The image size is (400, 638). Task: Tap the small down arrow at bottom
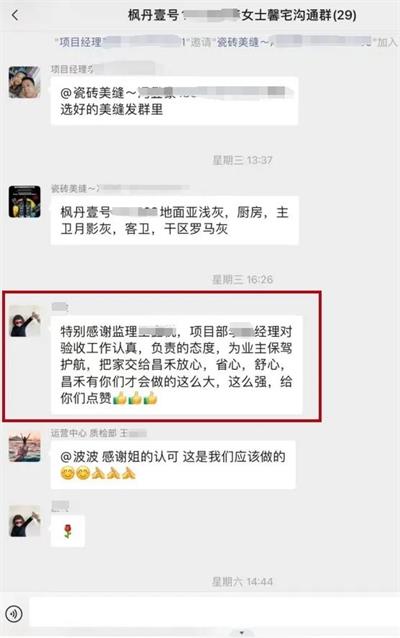tap(242, 633)
